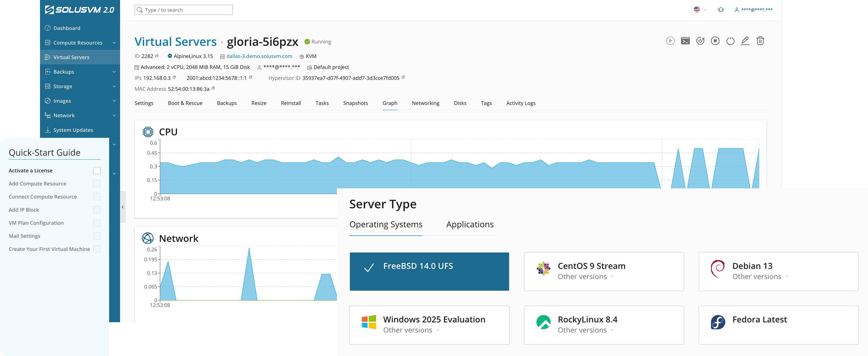The height and width of the screenshot is (356, 868).
Task: Switch to the Networking tab
Action: 426,103
